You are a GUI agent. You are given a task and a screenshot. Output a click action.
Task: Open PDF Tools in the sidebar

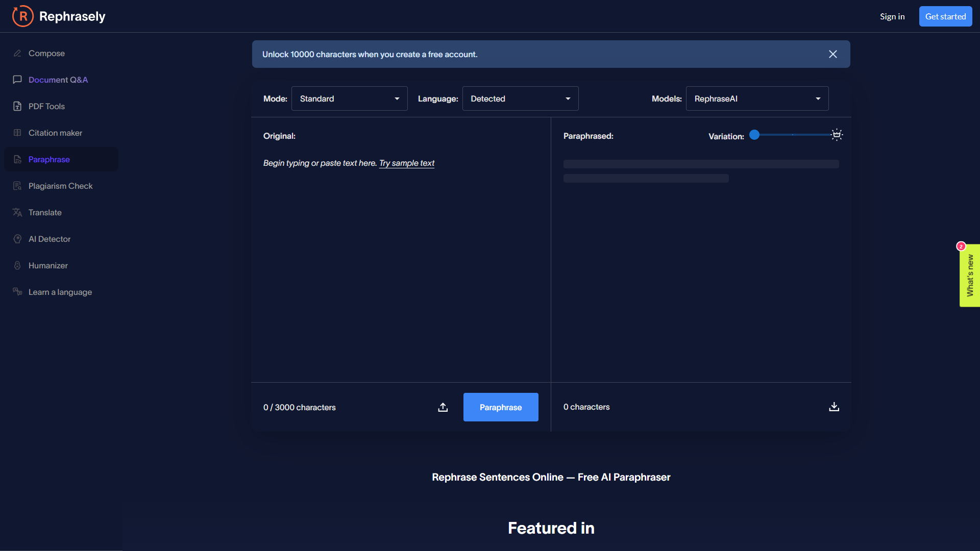tap(61, 106)
